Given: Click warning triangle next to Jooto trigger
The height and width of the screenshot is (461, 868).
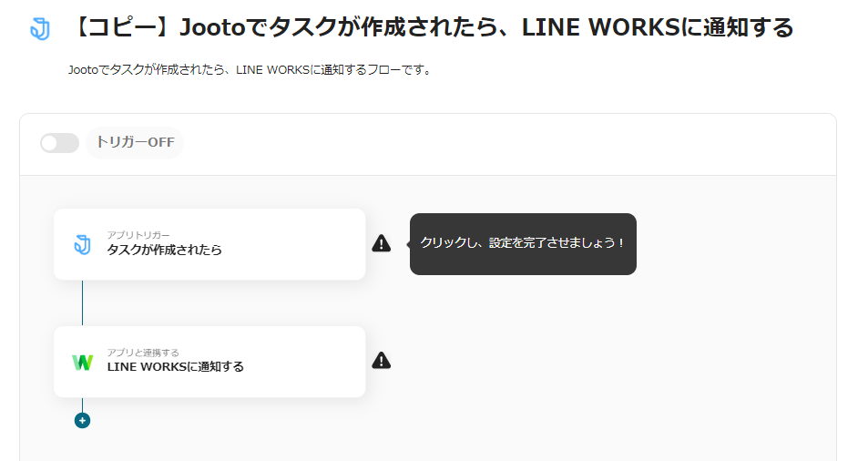Looking at the screenshot, I should 382,243.
